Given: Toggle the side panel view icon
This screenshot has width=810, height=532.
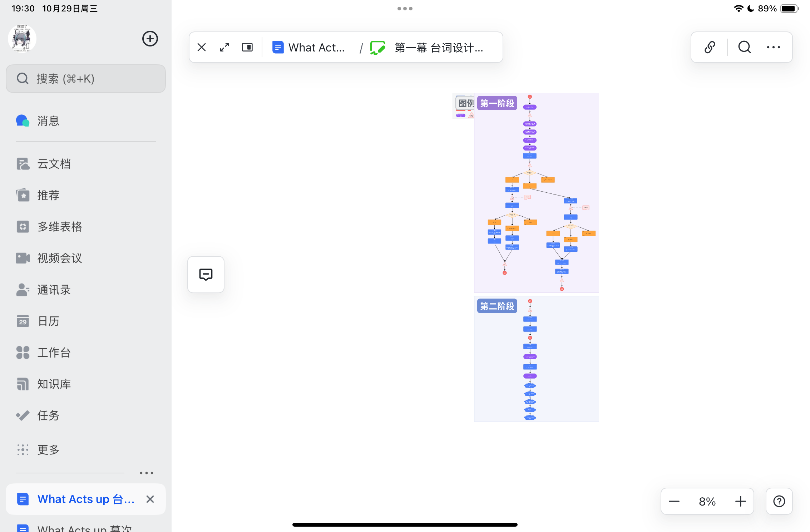Looking at the screenshot, I should point(247,47).
